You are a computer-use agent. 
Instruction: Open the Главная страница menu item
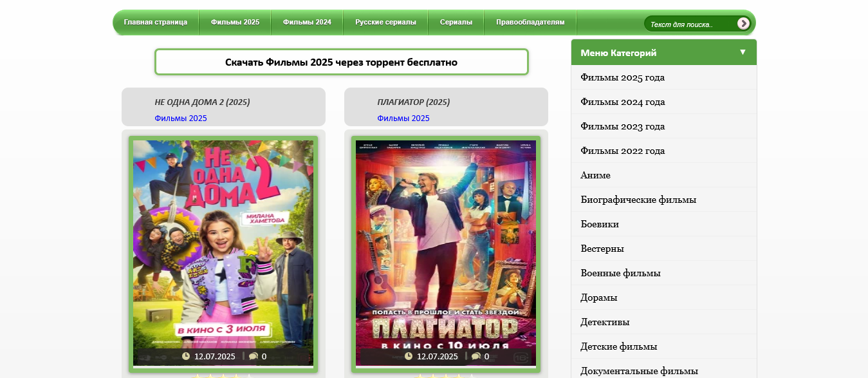[156, 22]
